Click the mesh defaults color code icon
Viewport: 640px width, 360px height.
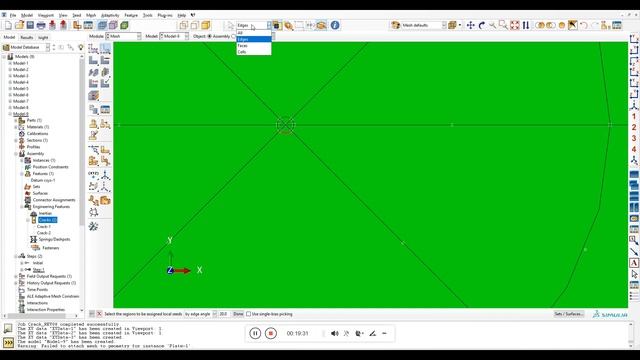[396, 25]
